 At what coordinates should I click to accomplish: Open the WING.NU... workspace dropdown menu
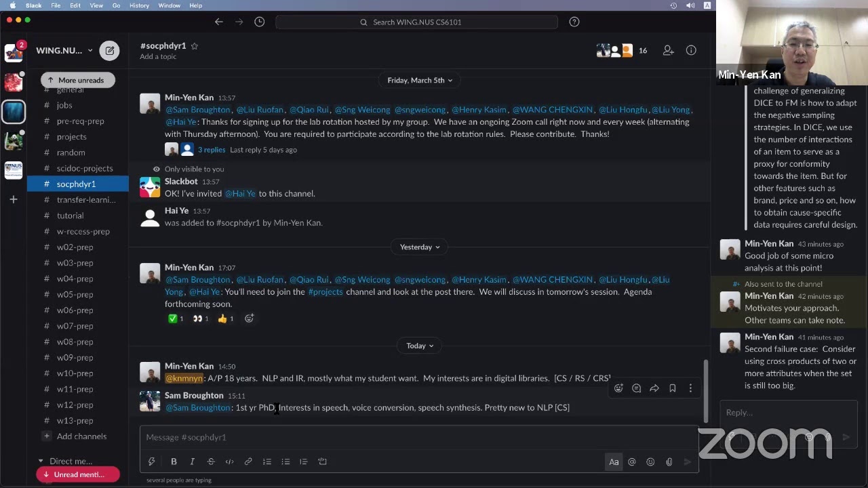pyautogui.click(x=64, y=50)
